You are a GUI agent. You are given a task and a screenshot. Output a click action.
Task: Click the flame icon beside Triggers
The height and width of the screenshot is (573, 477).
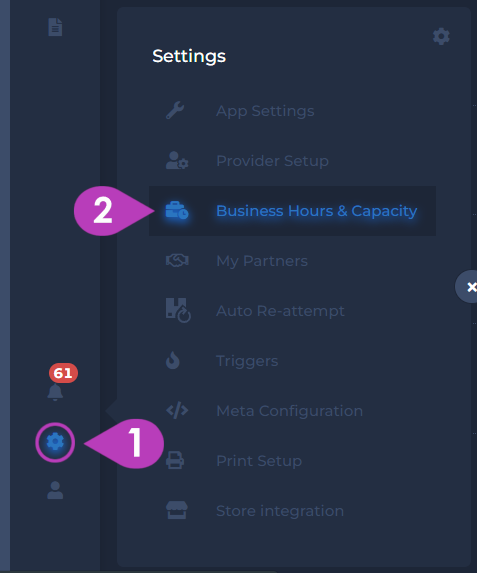pyautogui.click(x=173, y=360)
